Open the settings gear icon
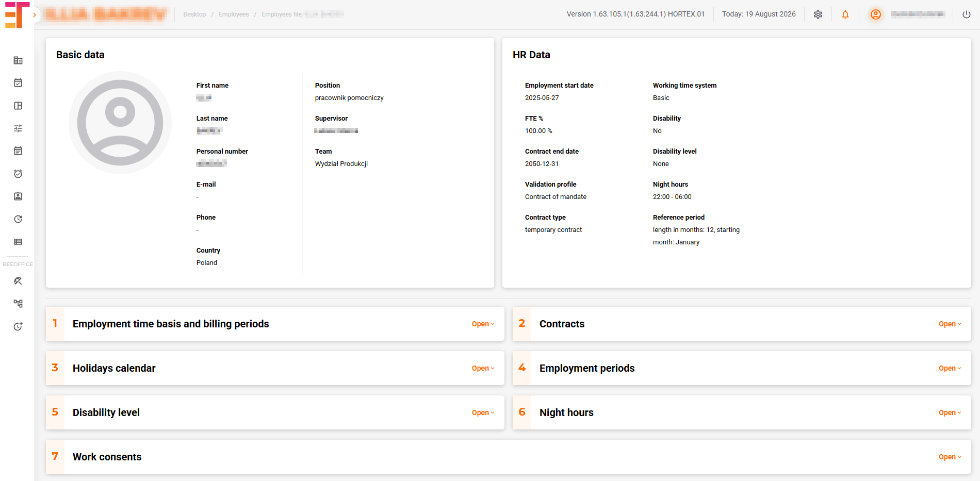The width and height of the screenshot is (980, 481). [x=818, y=14]
